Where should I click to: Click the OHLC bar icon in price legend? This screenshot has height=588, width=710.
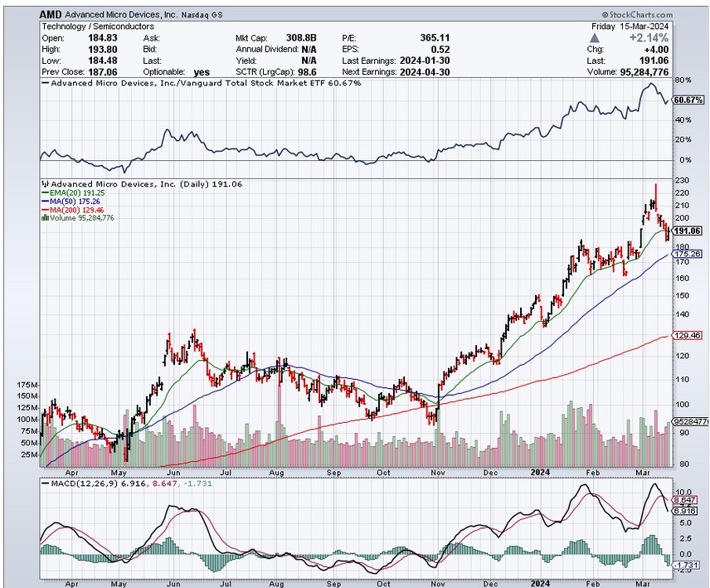point(46,184)
